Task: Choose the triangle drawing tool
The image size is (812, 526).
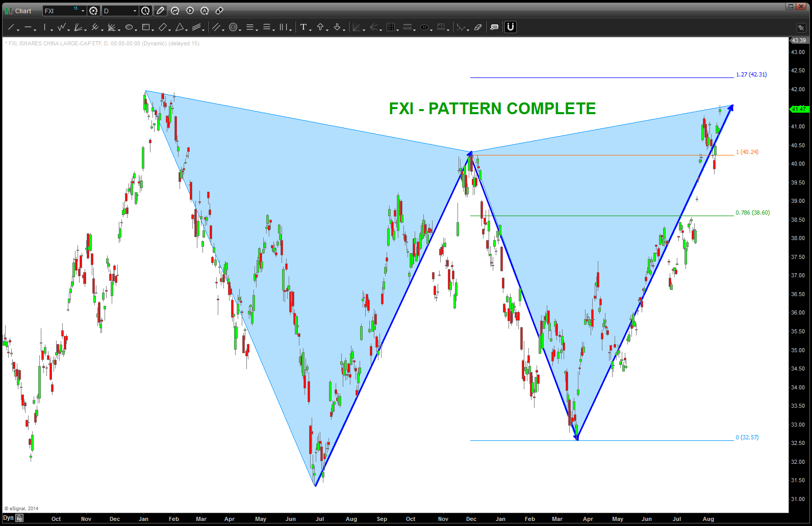Action: (180, 28)
